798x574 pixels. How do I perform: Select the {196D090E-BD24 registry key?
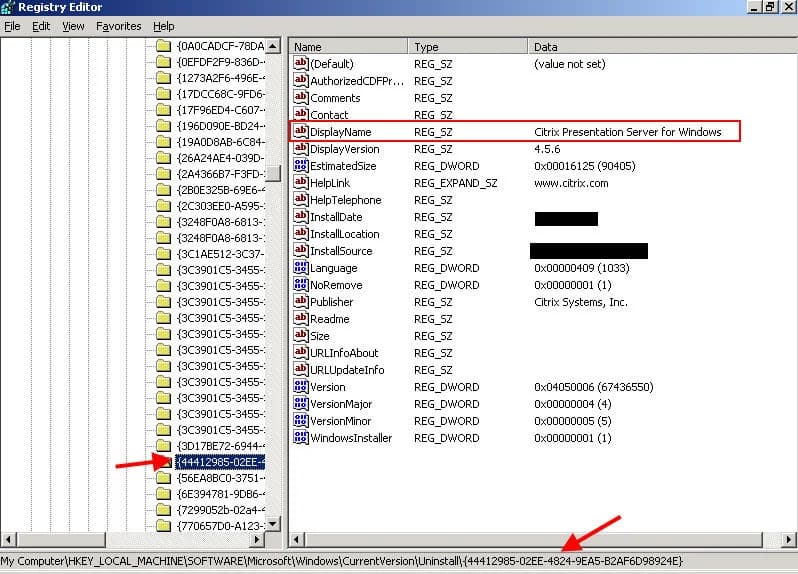coord(221,126)
